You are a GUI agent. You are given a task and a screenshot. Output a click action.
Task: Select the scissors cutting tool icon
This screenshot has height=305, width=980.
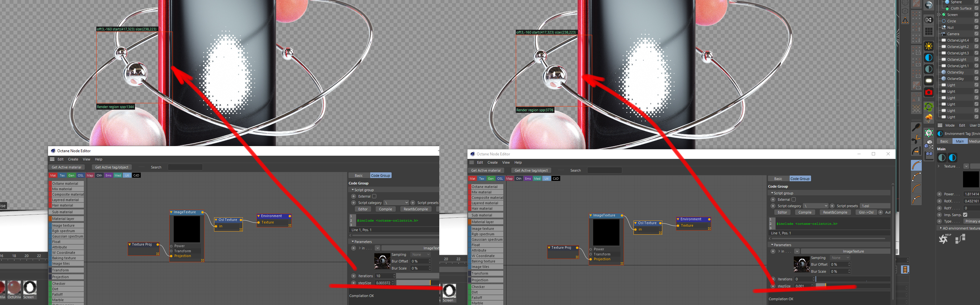(x=916, y=139)
